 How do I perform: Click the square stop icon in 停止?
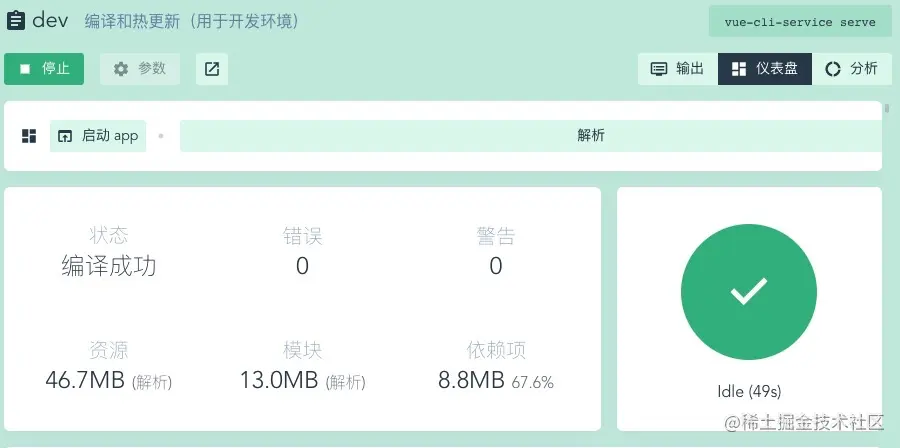(25, 69)
